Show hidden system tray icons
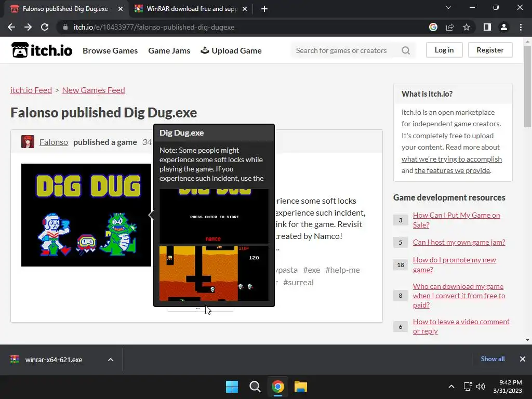532x399 pixels. coord(451,387)
